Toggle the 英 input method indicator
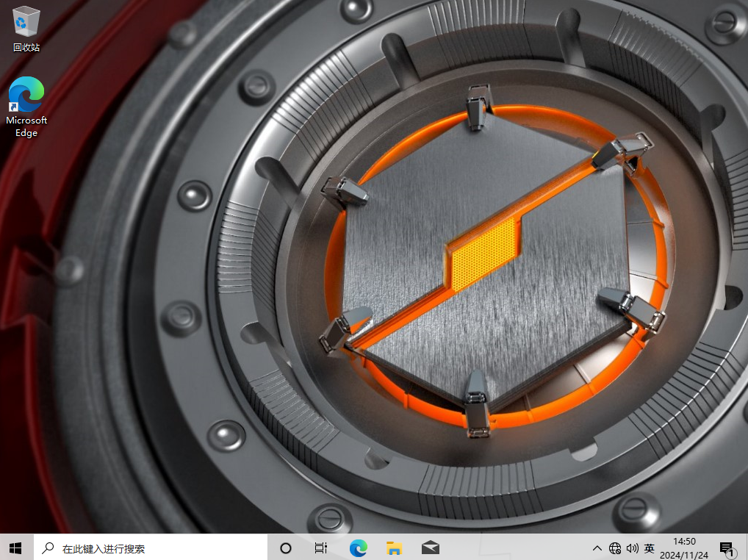 [x=650, y=548]
